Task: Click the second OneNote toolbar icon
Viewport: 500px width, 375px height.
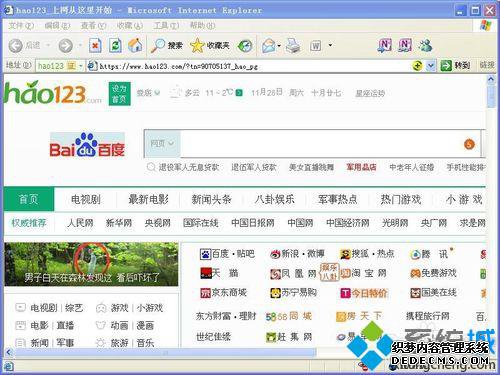Action: 405,45
